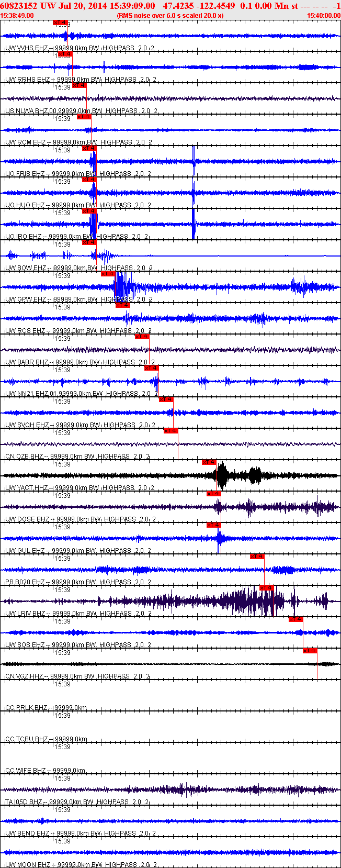Click the red pick flag on SQS trace

(295, 619)
